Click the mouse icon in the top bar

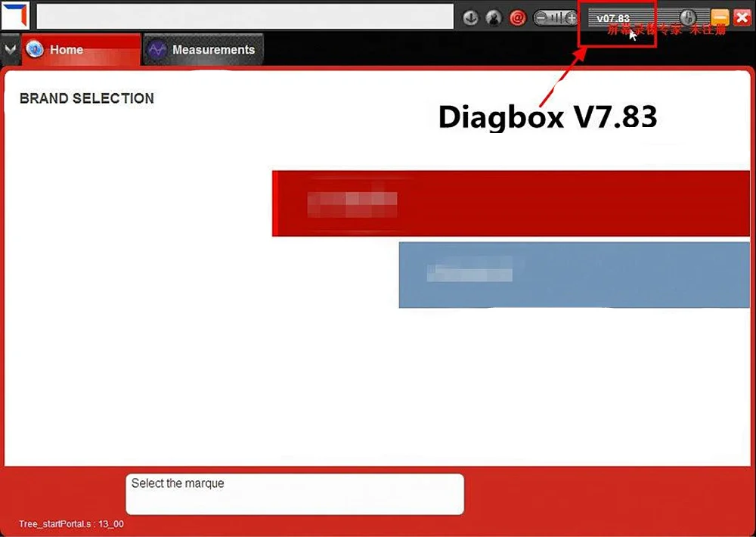(688, 18)
